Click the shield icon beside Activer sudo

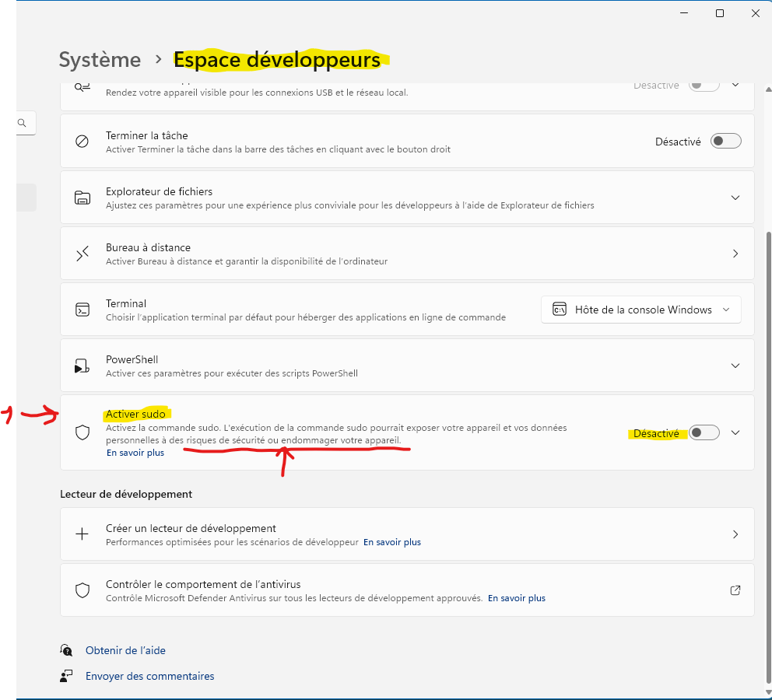coord(82,432)
